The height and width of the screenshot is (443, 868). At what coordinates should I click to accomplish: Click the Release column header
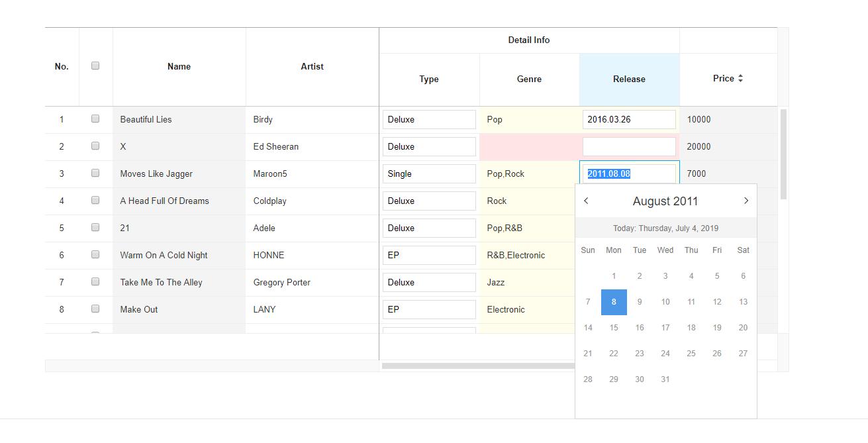(x=629, y=79)
